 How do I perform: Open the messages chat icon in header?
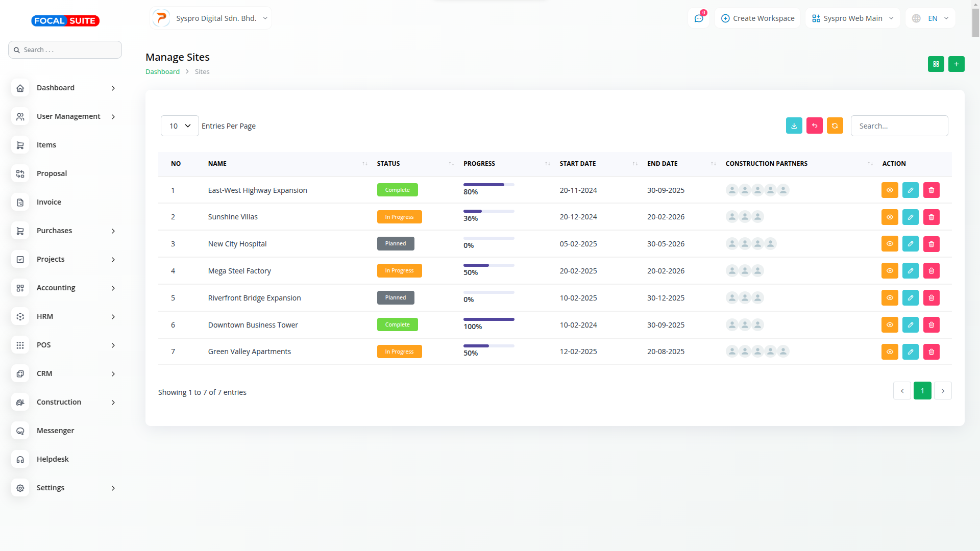(x=698, y=18)
